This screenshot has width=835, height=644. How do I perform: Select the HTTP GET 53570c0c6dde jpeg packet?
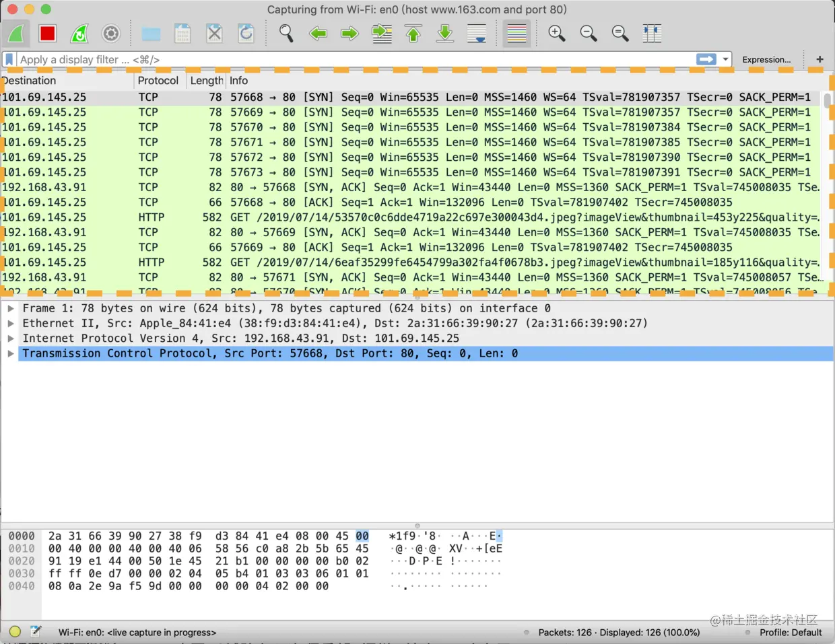click(411, 217)
